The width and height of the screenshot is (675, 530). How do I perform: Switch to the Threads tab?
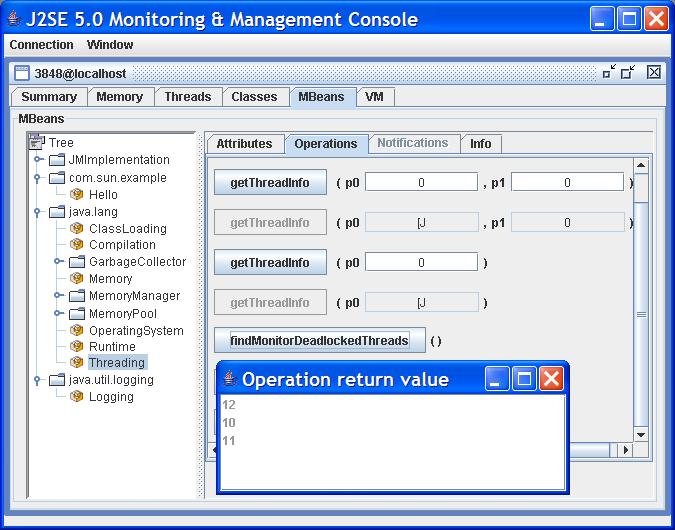[x=188, y=97]
